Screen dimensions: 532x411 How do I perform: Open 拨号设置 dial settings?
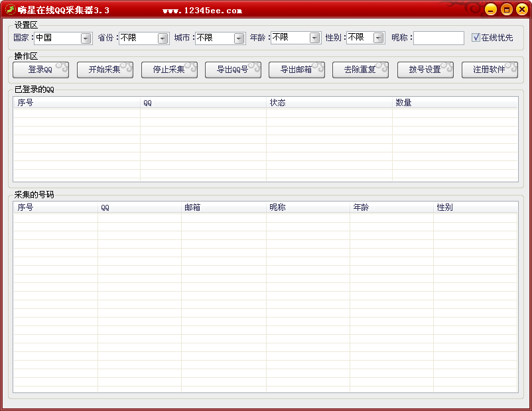pos(425,70)
